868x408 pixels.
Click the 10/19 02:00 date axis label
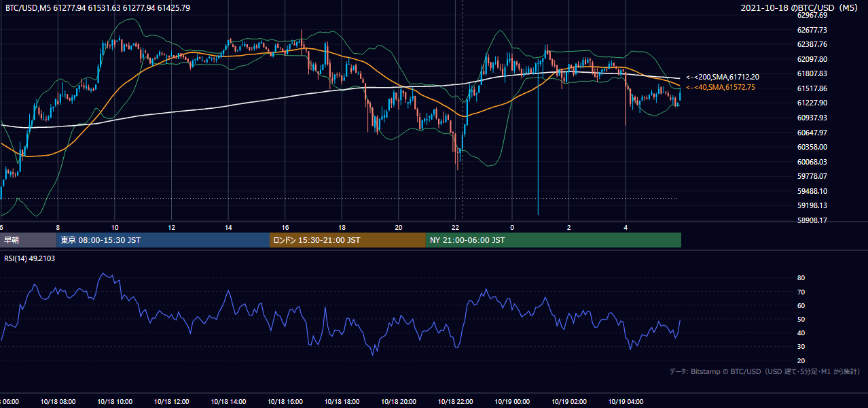[x=569, y=402]
